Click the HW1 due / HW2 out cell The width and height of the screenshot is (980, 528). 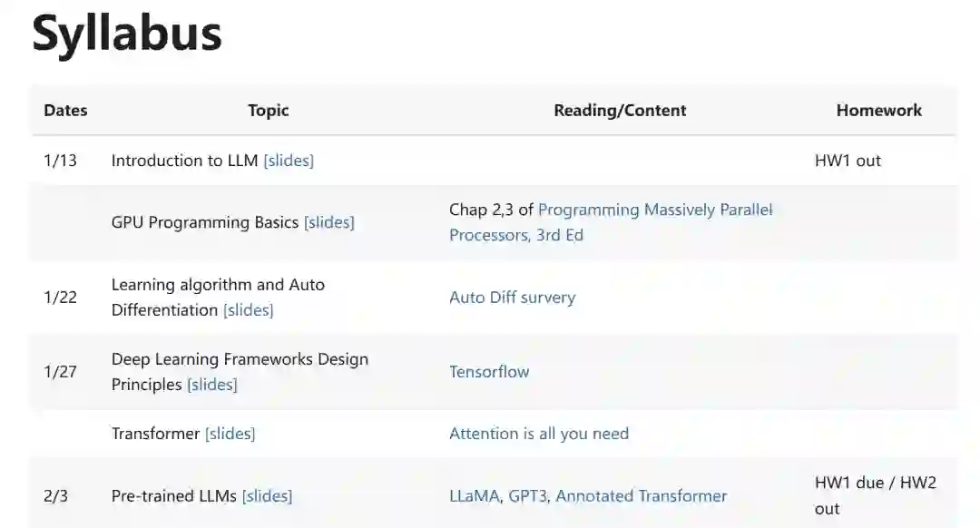pos(875,495)
